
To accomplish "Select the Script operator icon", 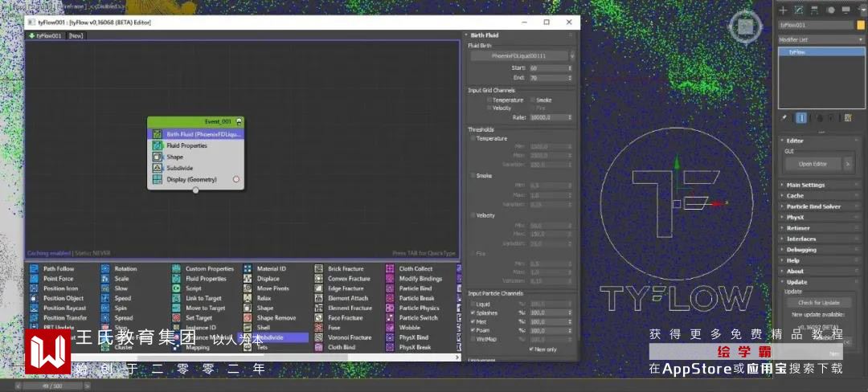I will (176, 288).
